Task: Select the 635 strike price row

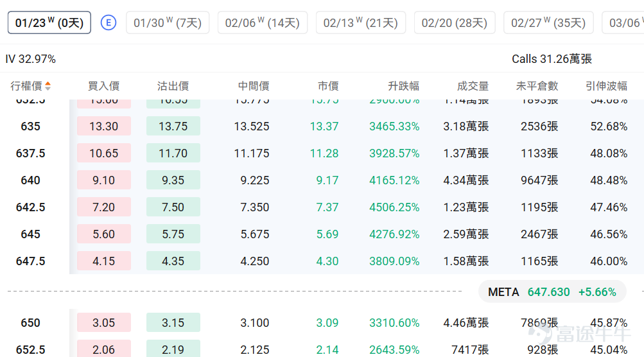Action: 322,126
